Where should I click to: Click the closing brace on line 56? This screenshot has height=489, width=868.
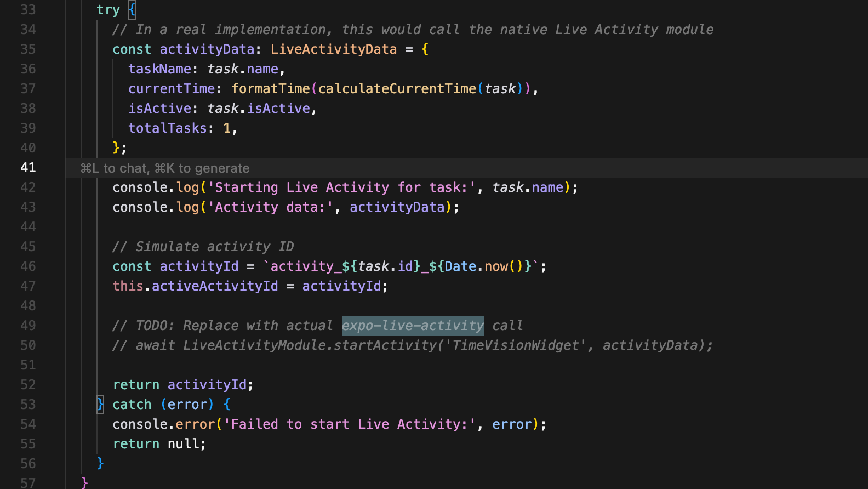click(100, 464)
